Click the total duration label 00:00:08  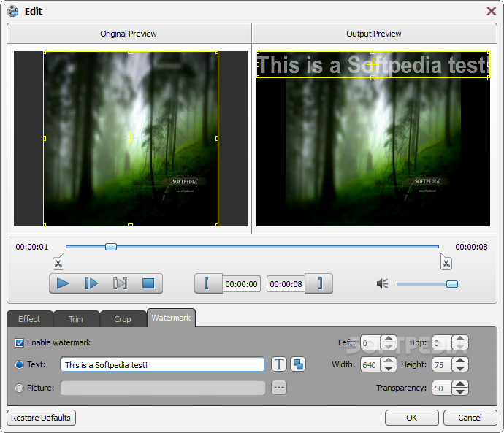471,247
